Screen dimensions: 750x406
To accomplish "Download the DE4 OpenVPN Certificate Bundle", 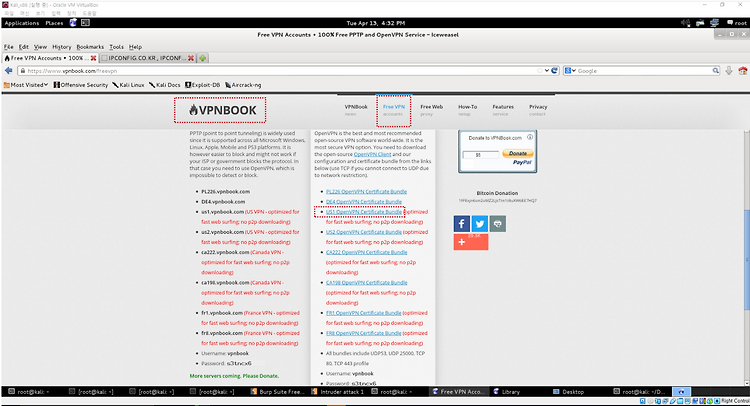I will click(364, 202).
